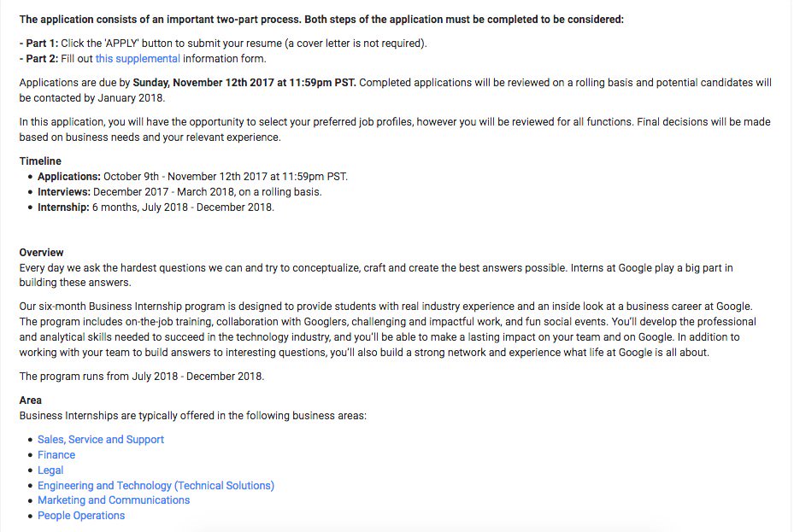Viewport: 794px width, 532px height.
Task: Click the bold 'Internship:' timeline label
Action: [x=63, y=208]
